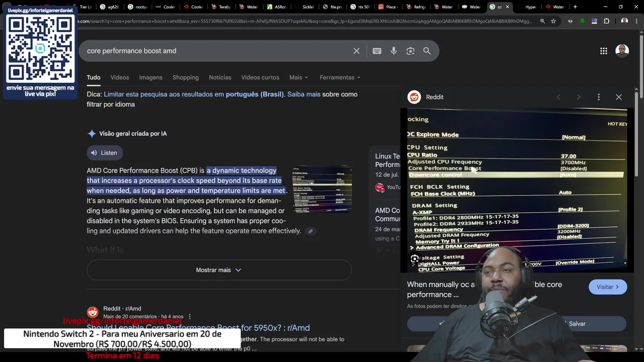Visit the Reddit page via Visitar button
Screen dimensions: 644x362
(x=608, y=287)
